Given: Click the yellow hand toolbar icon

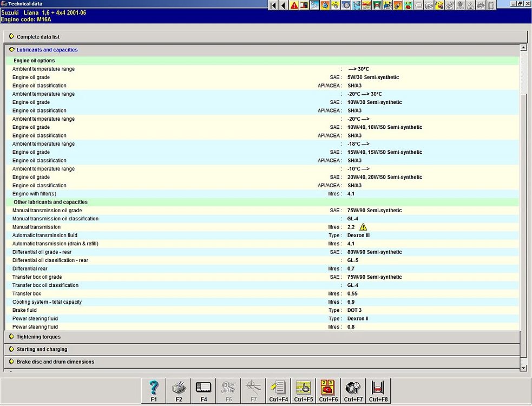Looking at the screenshot, I should coord(336,5).
